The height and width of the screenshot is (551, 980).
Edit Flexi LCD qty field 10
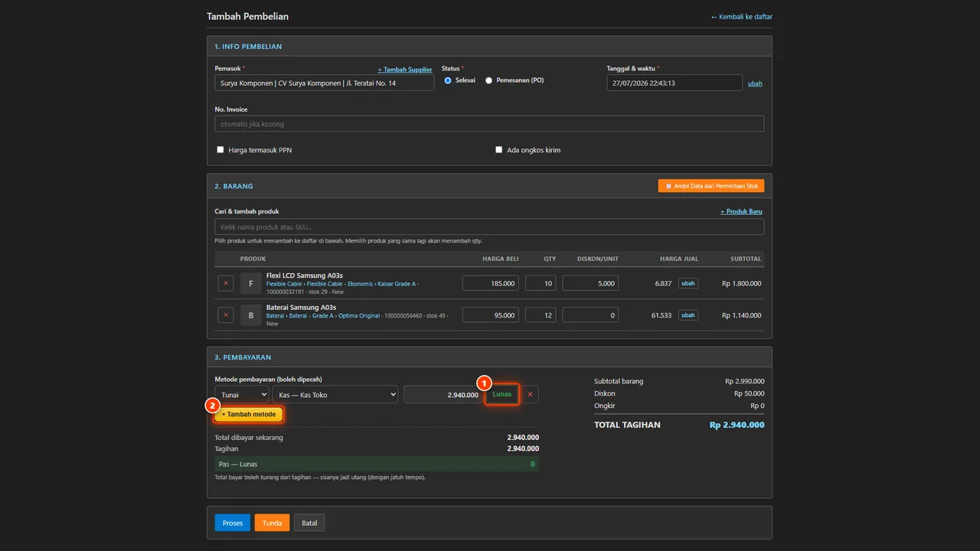(541, 283)
